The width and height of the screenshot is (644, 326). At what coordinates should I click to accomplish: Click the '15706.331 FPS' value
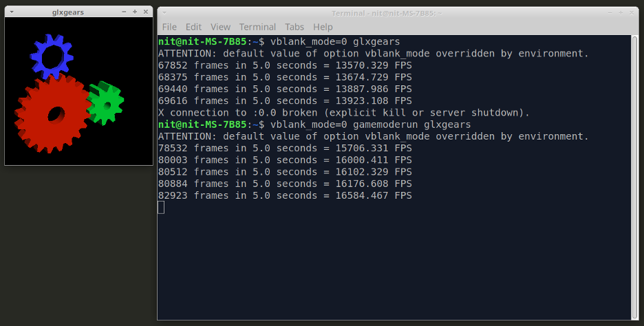[374, 149]
